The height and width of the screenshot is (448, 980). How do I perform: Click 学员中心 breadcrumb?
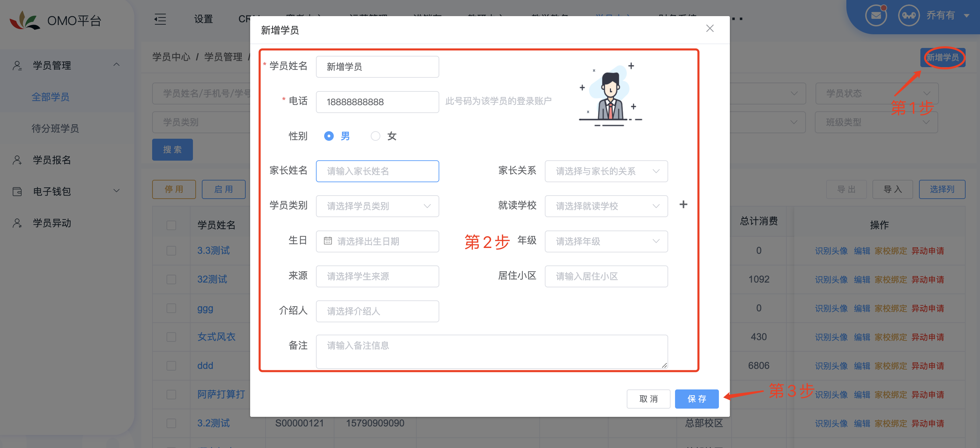click(x=171, y=57)
